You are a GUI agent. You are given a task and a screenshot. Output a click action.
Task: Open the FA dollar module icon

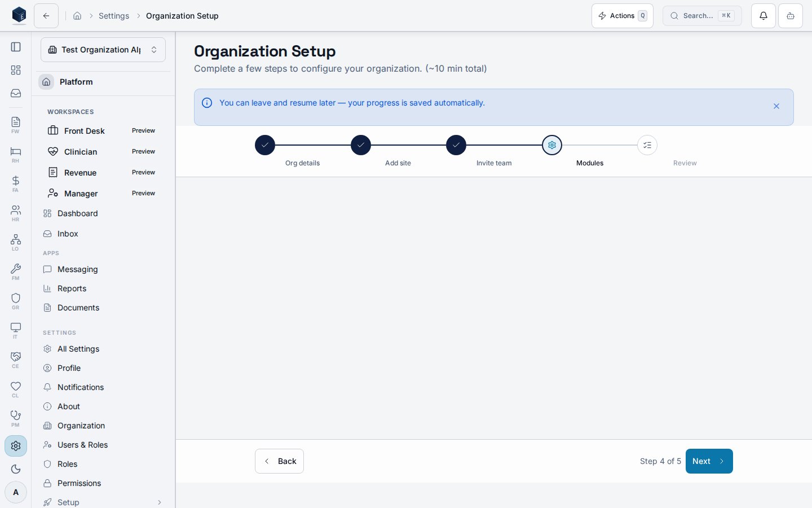pyautogui.click(x=16, y=183)
